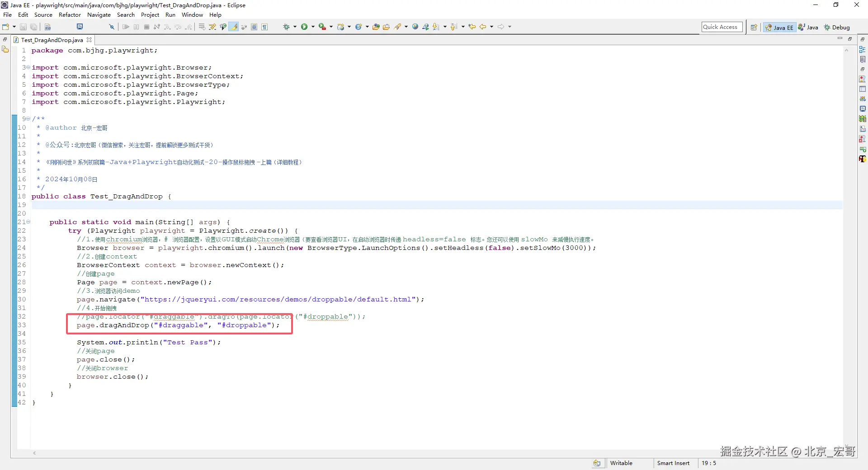Collapse the main method fold
The height and width of the screenshot is (470, 868).
click(x=28, y=222)
